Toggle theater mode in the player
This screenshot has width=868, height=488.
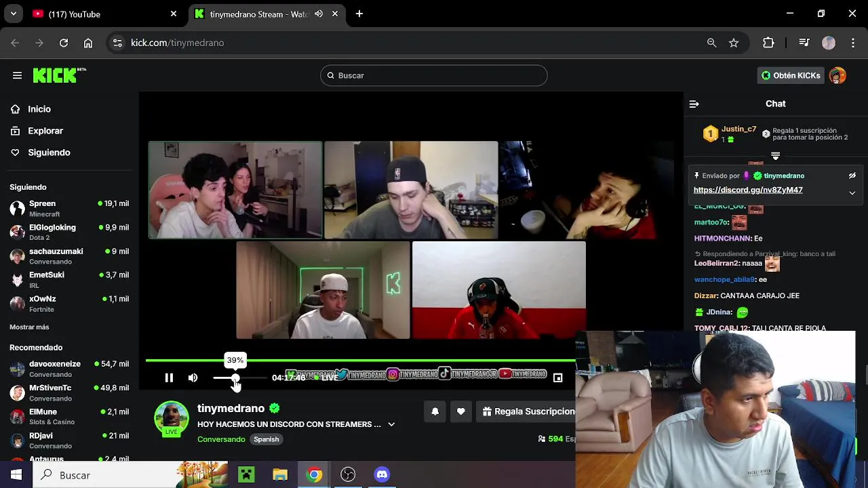[x=557, y=378]
